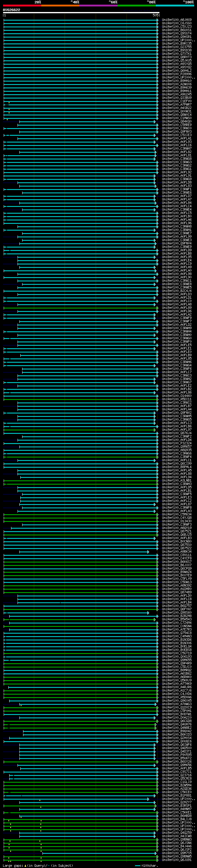The image size is (197, 868).
Task: Click the orange ~40% identity legend segment
Action: [x=60, y=6]
